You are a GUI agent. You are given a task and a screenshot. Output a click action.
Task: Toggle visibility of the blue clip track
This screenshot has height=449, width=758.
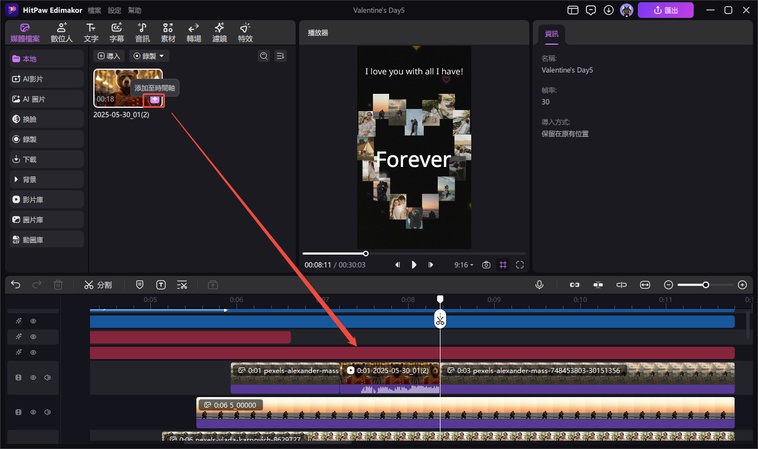33,321
